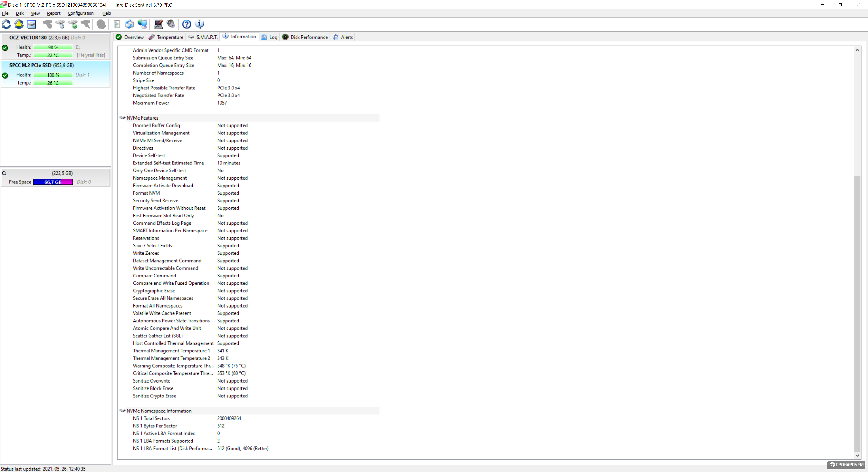Click the Refresh disk status toolbar icon
The width and height of the screenshot is (868, 472).
[x=6, y=24]
